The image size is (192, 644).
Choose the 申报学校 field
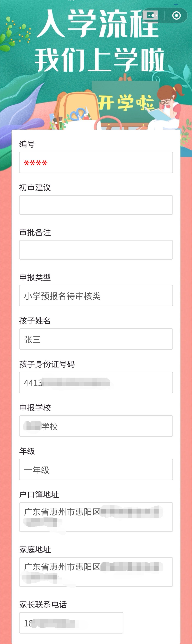point(96,426)
